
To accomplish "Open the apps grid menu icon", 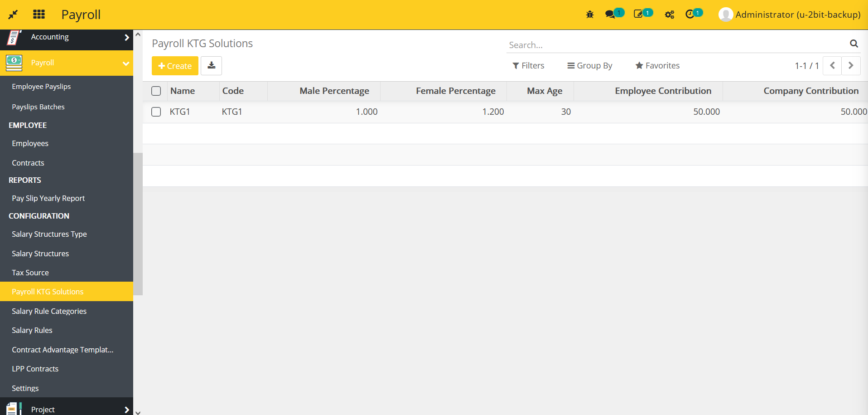I will 39,15.
